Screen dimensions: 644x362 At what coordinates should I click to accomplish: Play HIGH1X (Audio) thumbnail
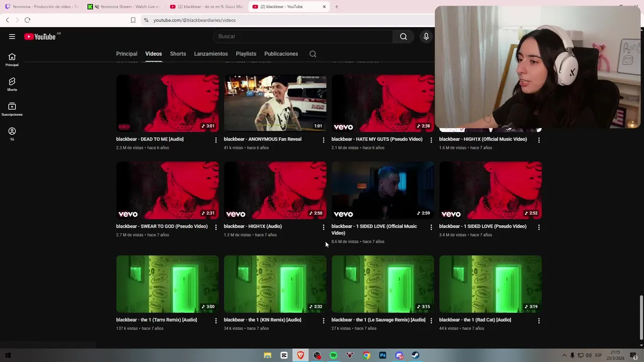(275, 191)
